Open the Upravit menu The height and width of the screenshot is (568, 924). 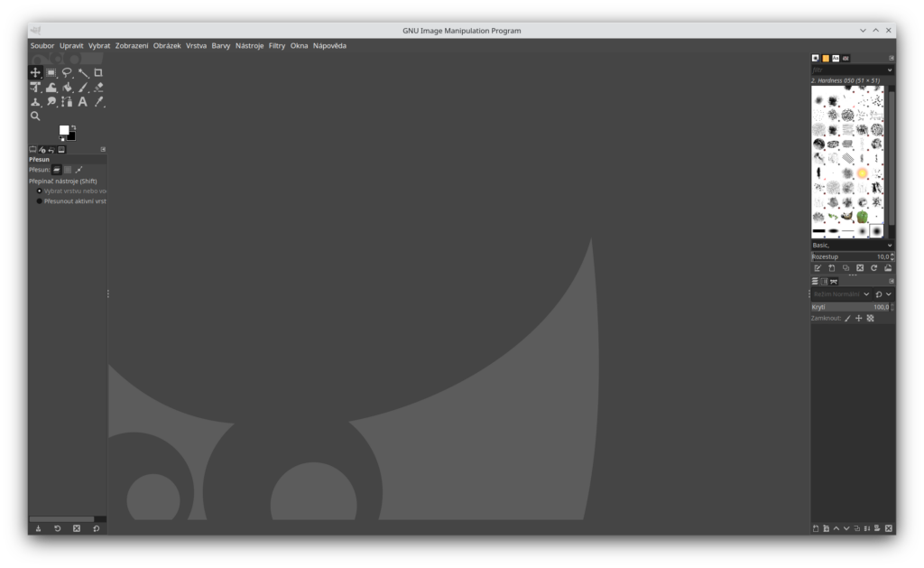pos(71,45)
